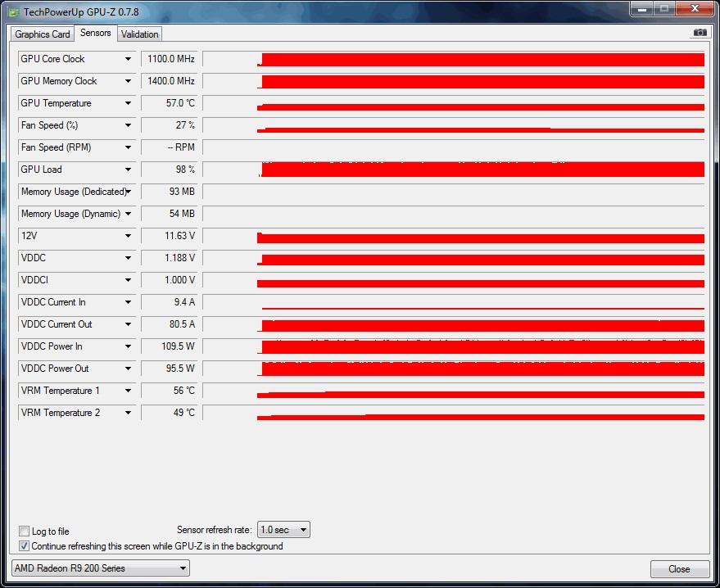Click the 1.188 V VDDC value
Screen dimensions: 720x588
(x=170, y=258)
